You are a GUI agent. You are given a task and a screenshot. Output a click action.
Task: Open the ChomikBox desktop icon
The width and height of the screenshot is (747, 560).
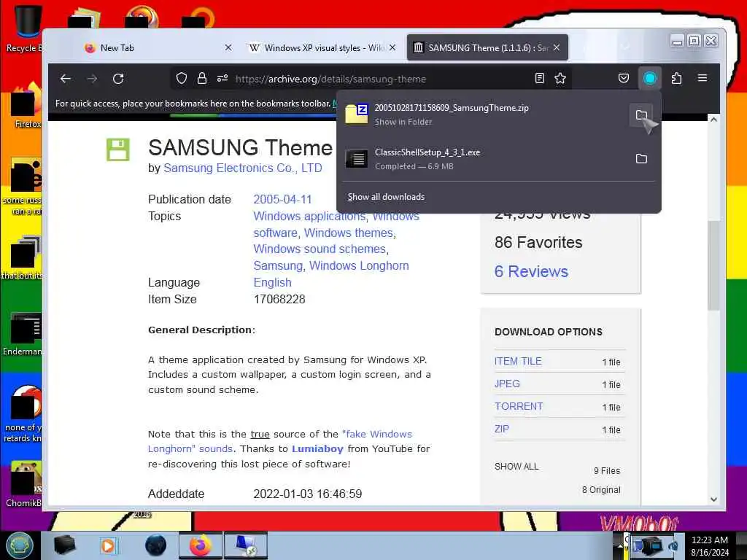pos(24,484)
